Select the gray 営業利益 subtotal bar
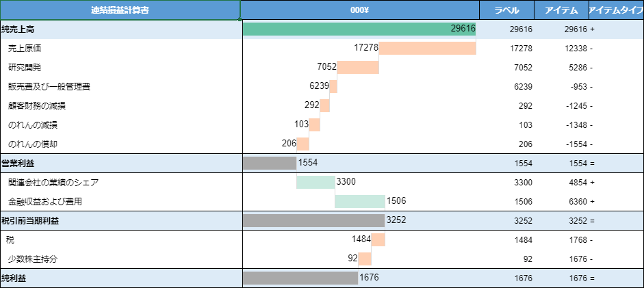The height and width of the screenshot is (288, 644). tap(269, 163)
